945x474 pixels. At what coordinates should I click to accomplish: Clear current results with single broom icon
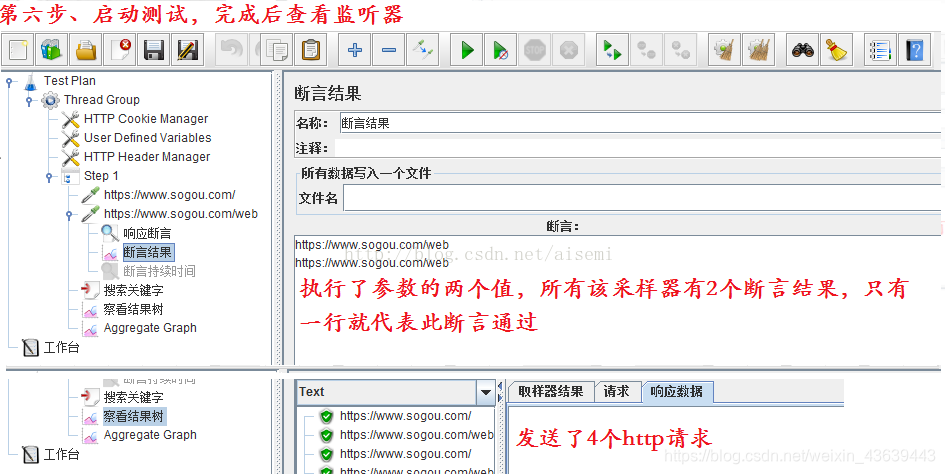[x=723, y=50]
